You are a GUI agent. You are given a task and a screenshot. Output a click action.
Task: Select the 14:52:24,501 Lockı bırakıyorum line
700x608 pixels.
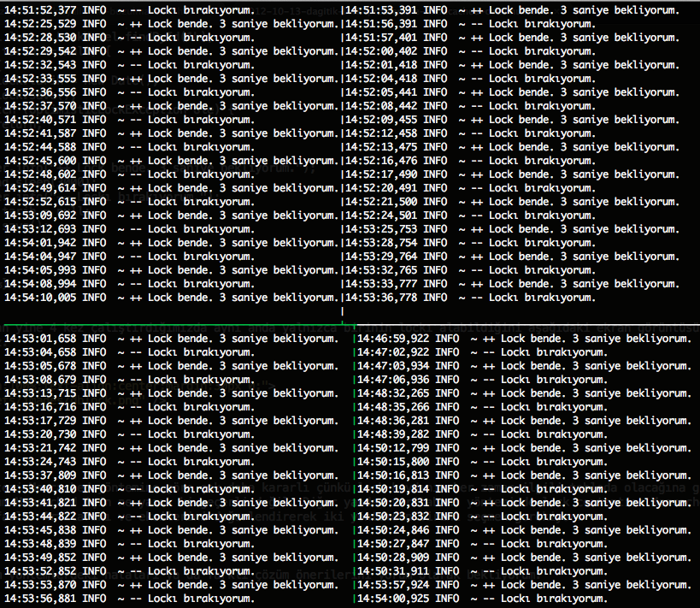(471, 215)
